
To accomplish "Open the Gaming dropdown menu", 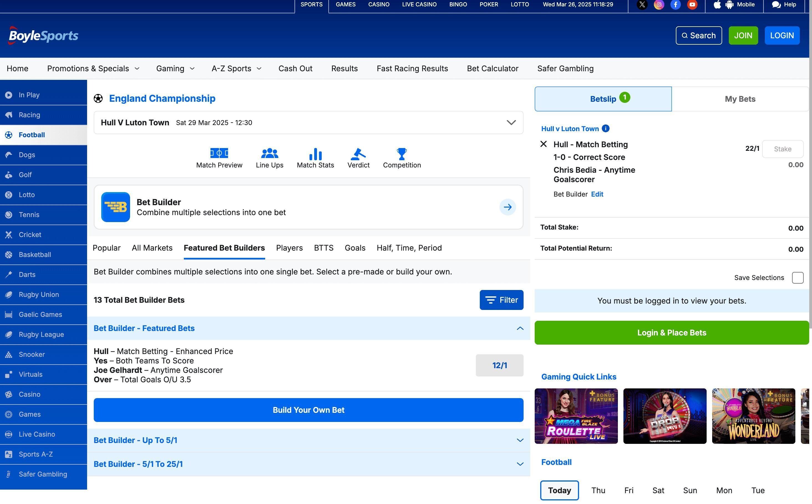I will pos(175,69).
